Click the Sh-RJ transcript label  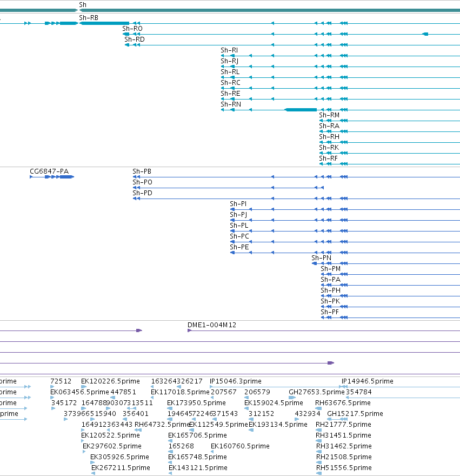229,61
